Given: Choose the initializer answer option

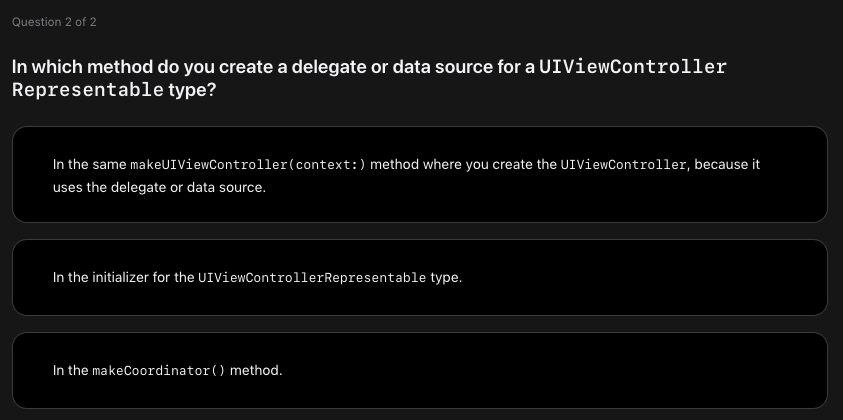Looking at the screenshot, I should 419,277.
